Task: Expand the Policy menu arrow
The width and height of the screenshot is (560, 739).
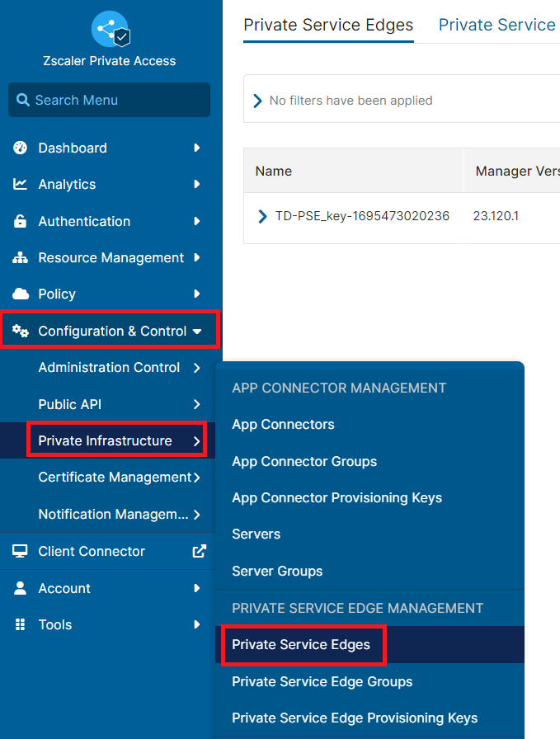Action: click(197, 294)
